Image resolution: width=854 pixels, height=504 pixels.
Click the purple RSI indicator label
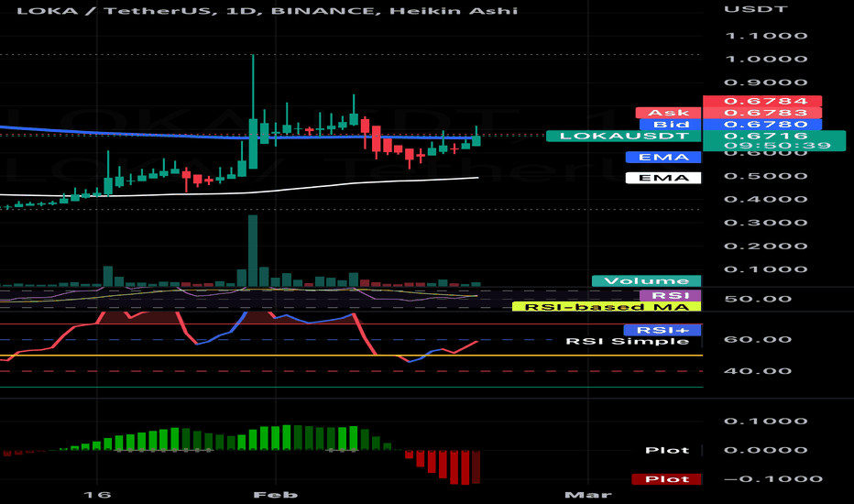point(671,295)
